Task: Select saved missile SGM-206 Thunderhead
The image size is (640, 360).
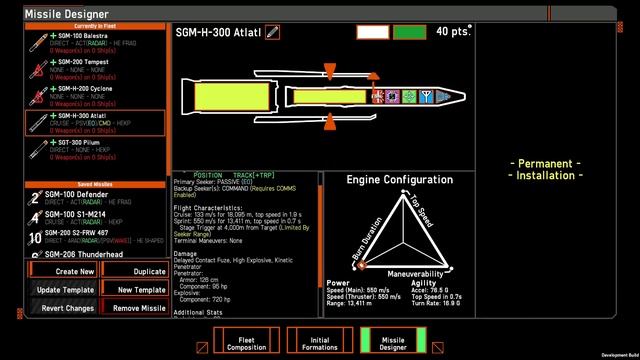Action: [96, 254]
